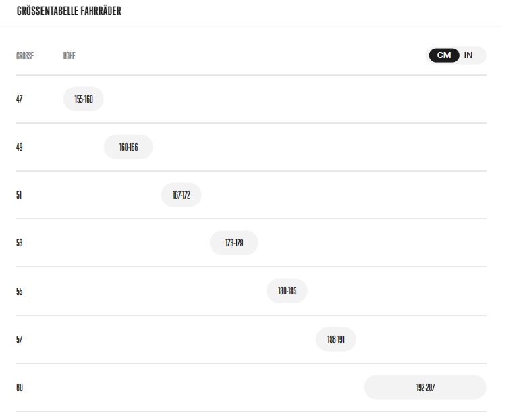Pick frame size 53 label
The height and width of the screenshot is (420, 525).
(20, 243)
